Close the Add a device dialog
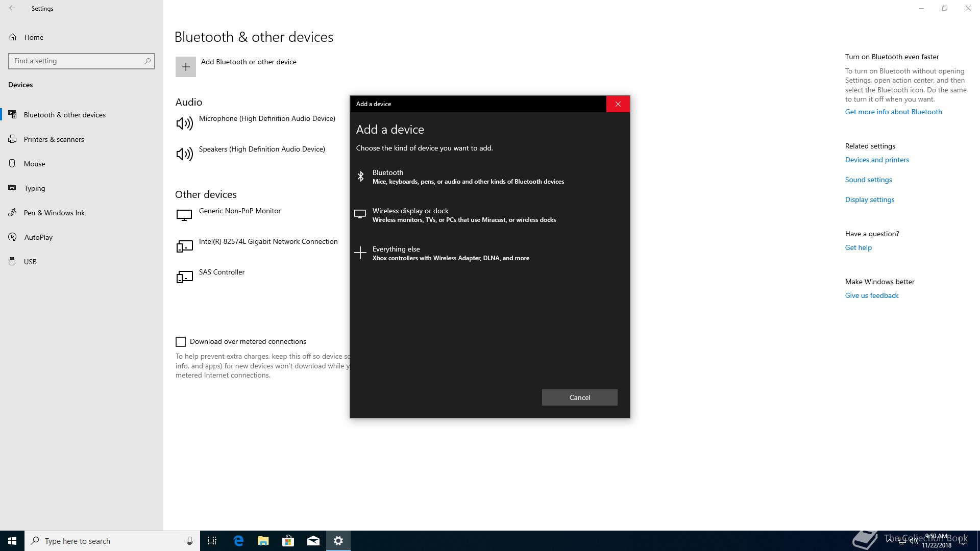980x551 pixels. [618, 104]
